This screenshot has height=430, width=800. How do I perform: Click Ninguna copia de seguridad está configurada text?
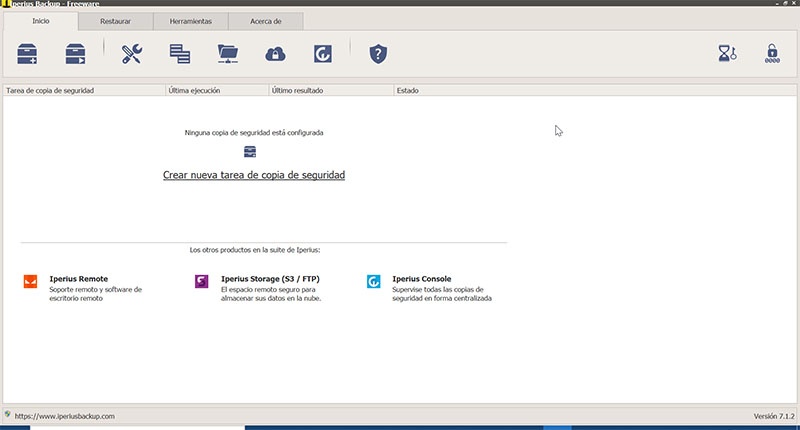pyautogui.click(x=254, y=133)
